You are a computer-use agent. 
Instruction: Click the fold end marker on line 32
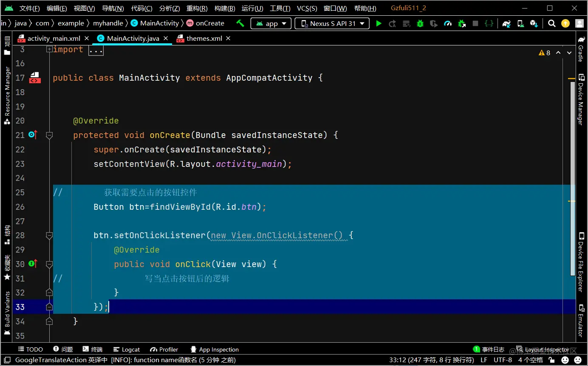pos(49,293)
